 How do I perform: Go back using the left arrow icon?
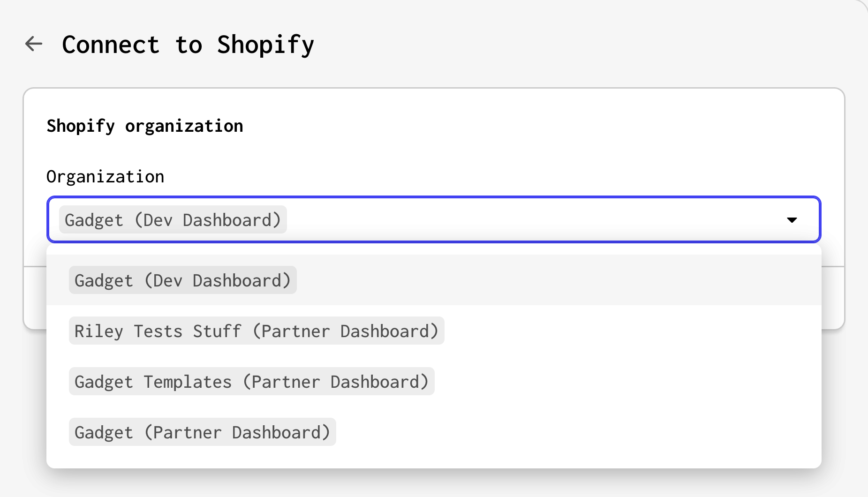click(x=34, y=44)
